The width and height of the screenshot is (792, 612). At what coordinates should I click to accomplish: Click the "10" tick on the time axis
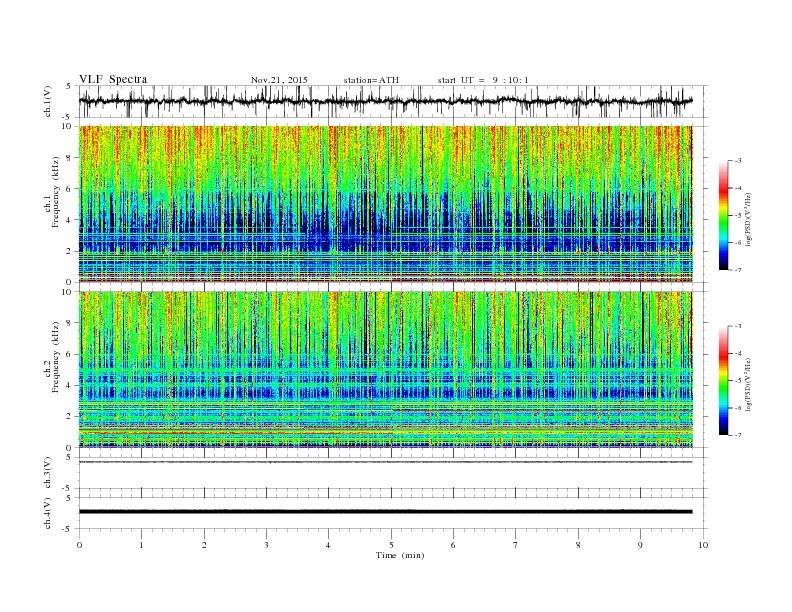703,545
